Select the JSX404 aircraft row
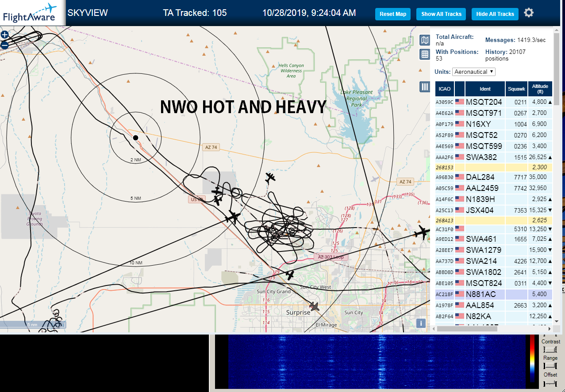 (494, 210)
